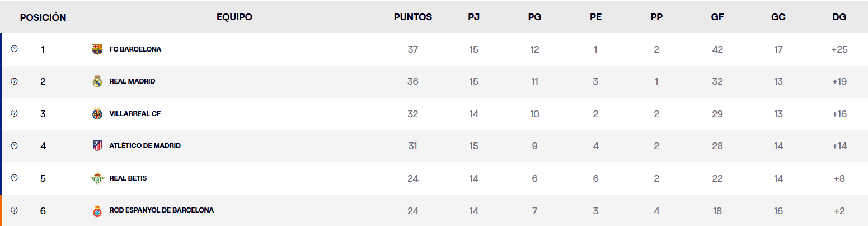Click the info icon beside position 1
Screen dimensions: 868x226
[x=15, y=49]
